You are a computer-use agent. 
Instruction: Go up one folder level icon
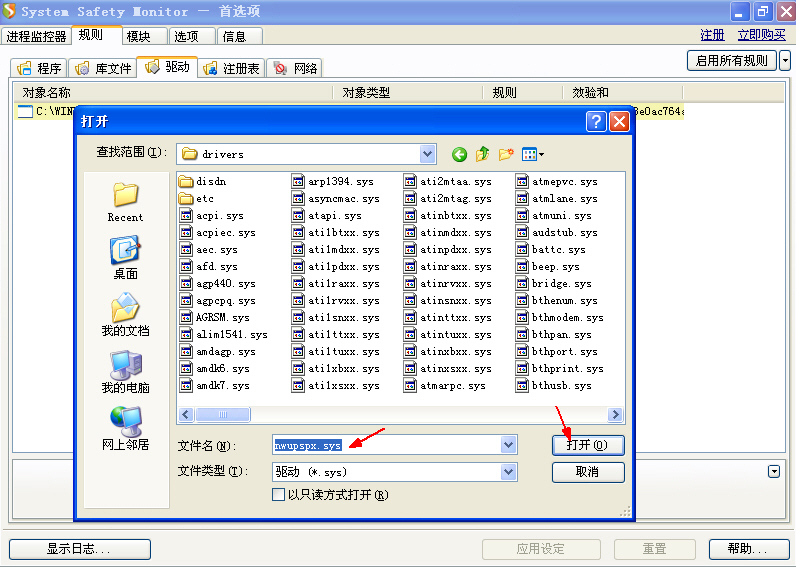(482, 154)
